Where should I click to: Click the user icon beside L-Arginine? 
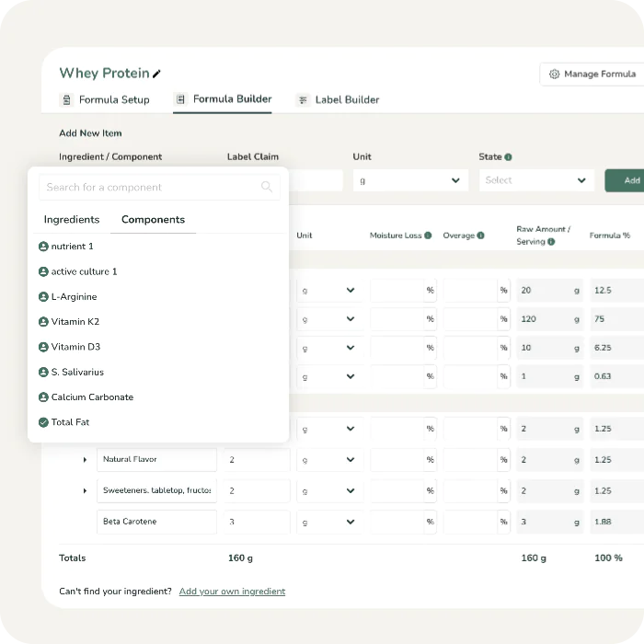click(x=43, y=296)
